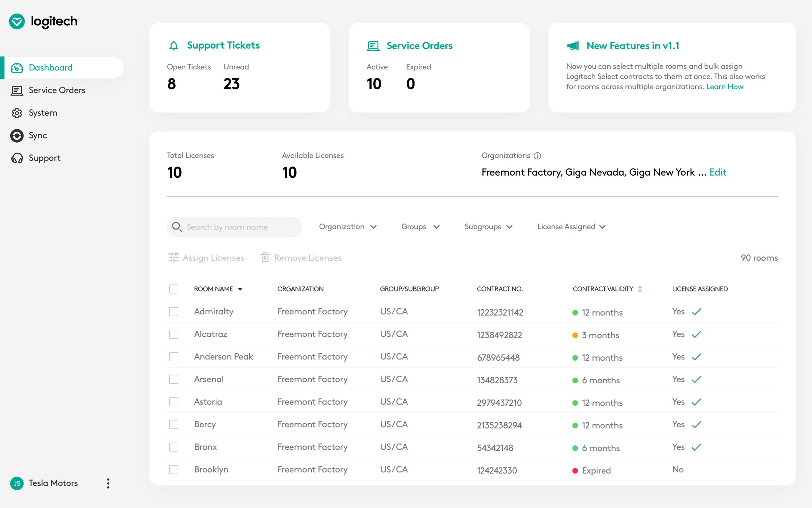This screenshot has width=812, height=508.
Task: Click contract number 54342148
Action: [495, 448]
